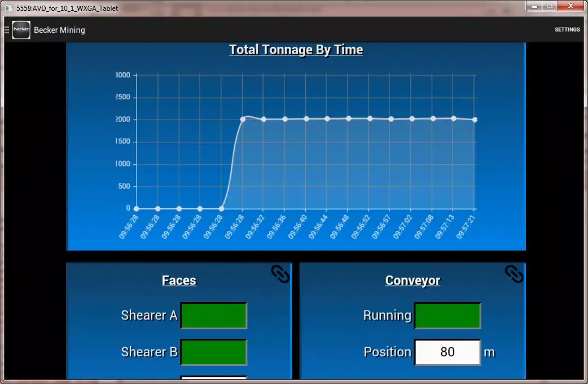Click the link icon on Conveyor panel
Viewport: 588px width, 384px height.
pos(514,274)
